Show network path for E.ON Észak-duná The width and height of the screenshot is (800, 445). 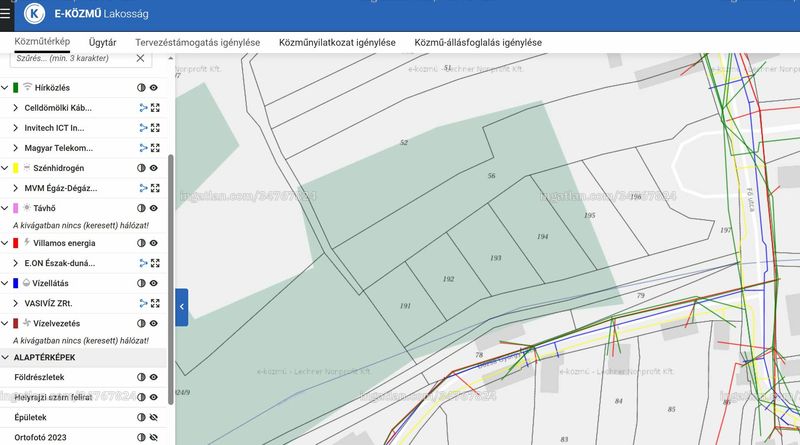pos(143,263)
